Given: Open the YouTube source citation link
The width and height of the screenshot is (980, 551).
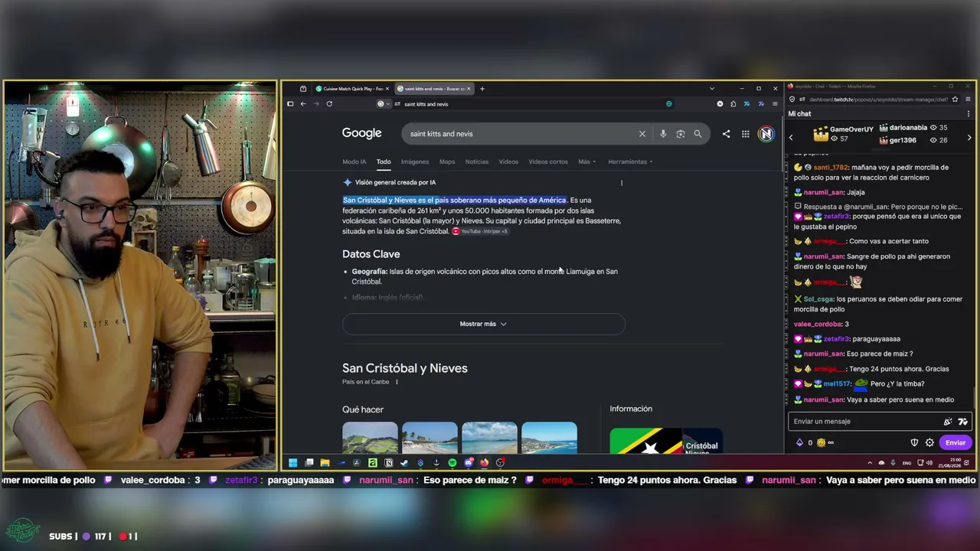Looking at the screenshot, I should (x=480, y=231).
